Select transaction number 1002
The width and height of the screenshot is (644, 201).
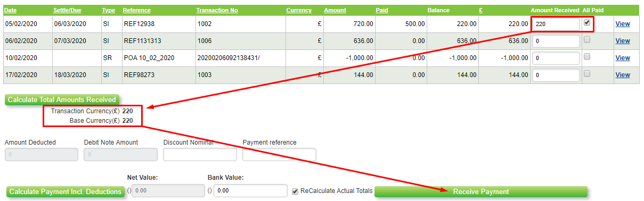205,24
